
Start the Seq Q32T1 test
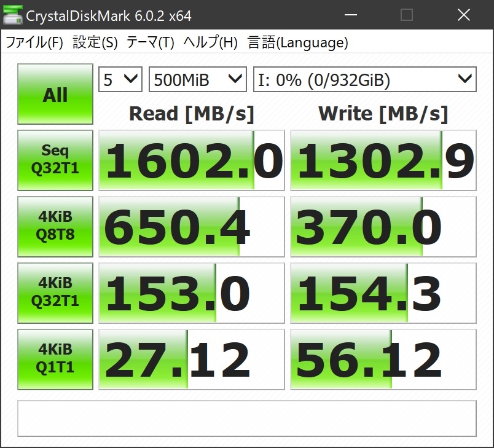click(55, 160)
